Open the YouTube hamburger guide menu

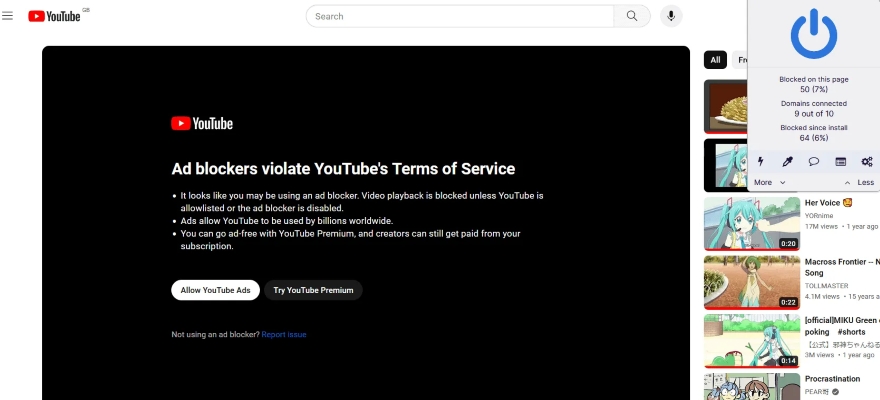pos(7,16)
